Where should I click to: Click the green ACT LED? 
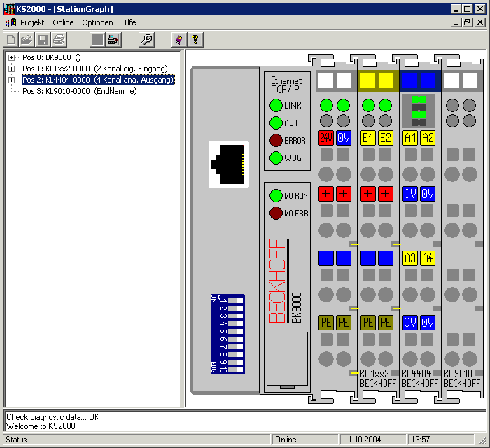tap(276, 122)
